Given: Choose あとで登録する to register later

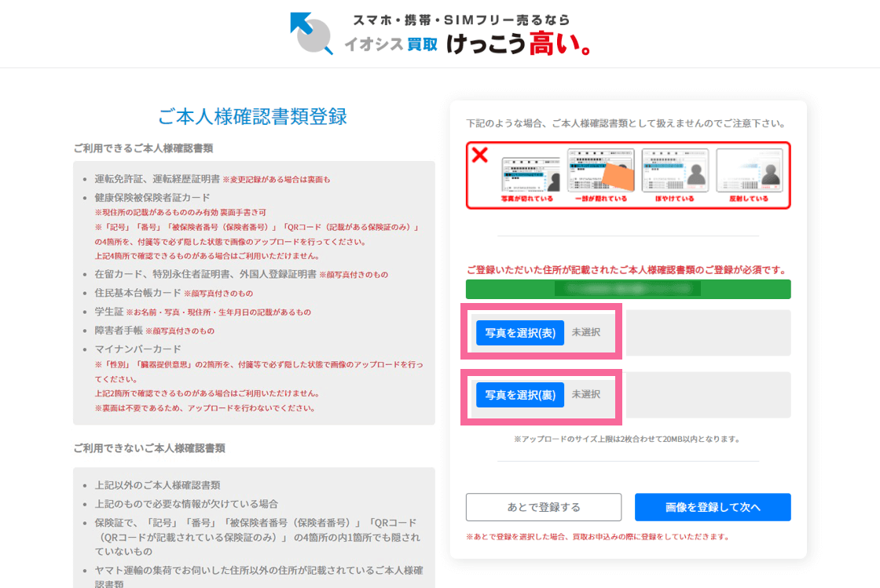Looking at the screenshot, I should tap(543, 507).
